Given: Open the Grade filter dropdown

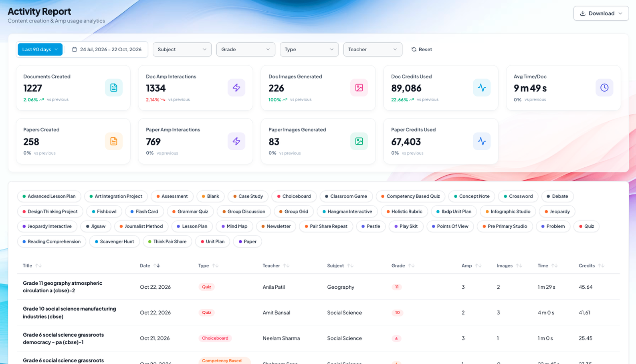Looking at the screenshot, I should (246, 50).
